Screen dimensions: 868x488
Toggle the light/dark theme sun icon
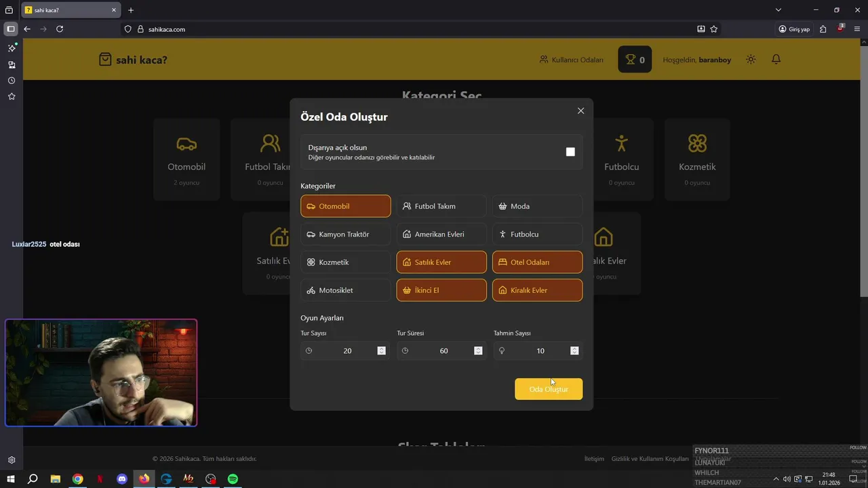click(x=751, y=60)
